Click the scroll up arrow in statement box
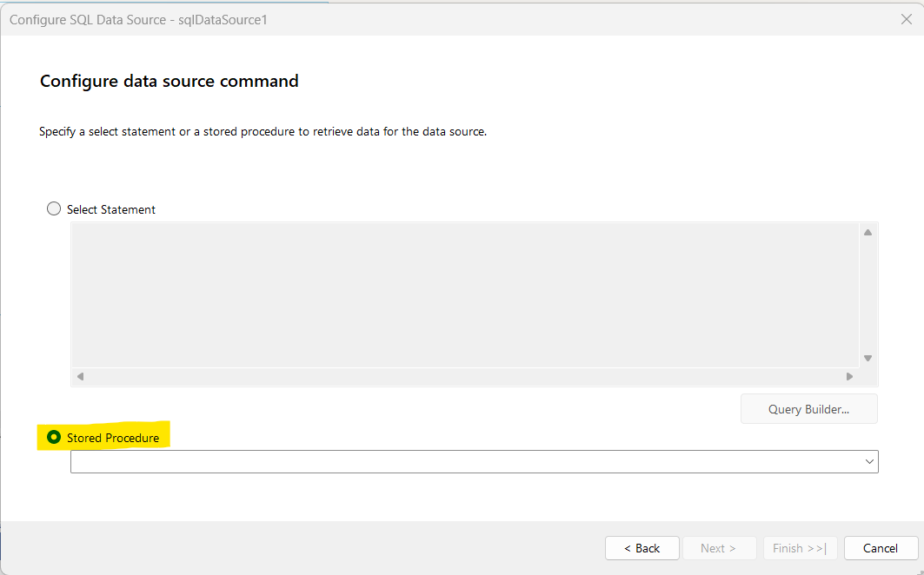Viewport: 924px width, 575px height. (x=867, y=233)
